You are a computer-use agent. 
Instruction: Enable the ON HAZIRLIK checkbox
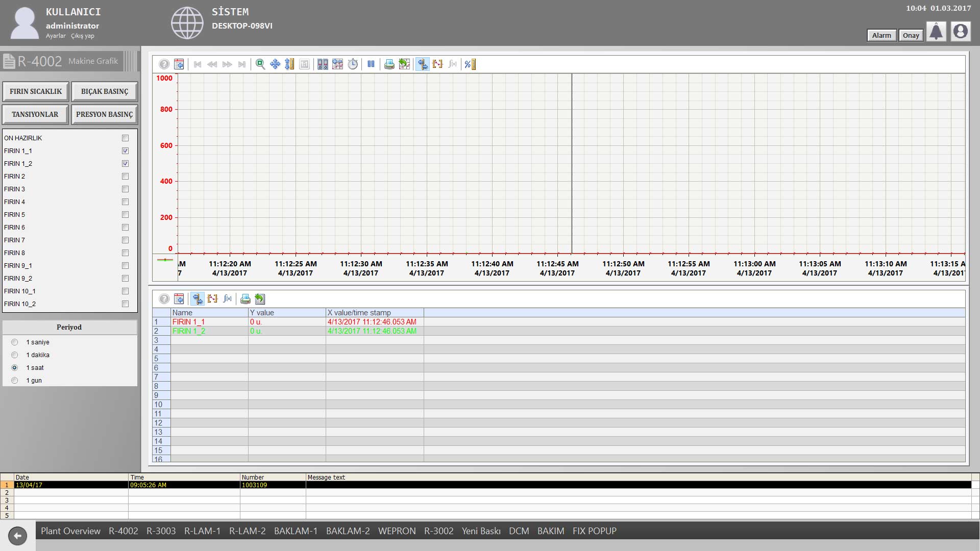click(x=125, y=138)
